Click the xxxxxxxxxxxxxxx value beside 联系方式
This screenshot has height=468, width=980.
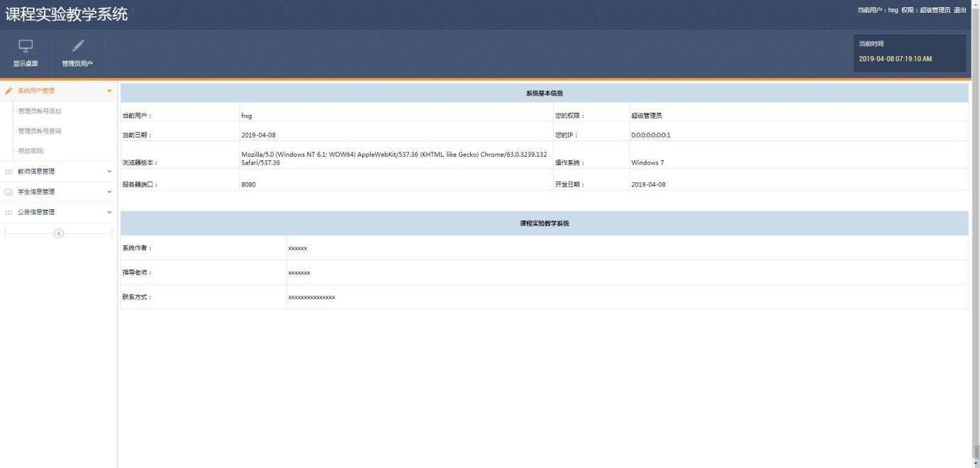(x=311, y=297)
